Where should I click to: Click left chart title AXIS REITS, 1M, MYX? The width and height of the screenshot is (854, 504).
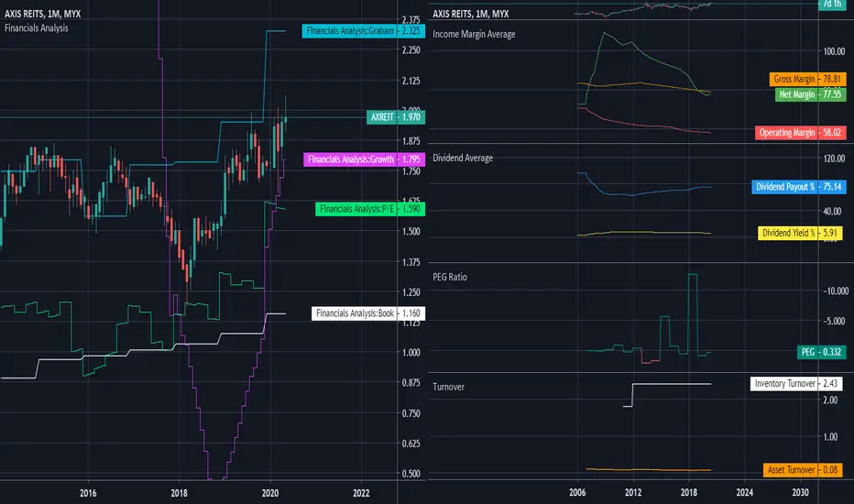(x=42, y=14)
